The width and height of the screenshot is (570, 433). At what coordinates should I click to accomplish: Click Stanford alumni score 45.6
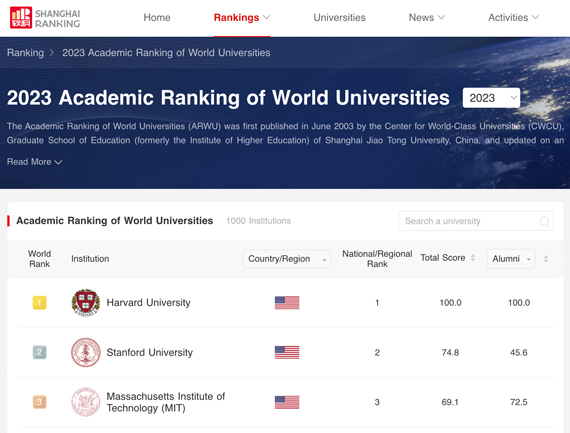click(519, 352)
